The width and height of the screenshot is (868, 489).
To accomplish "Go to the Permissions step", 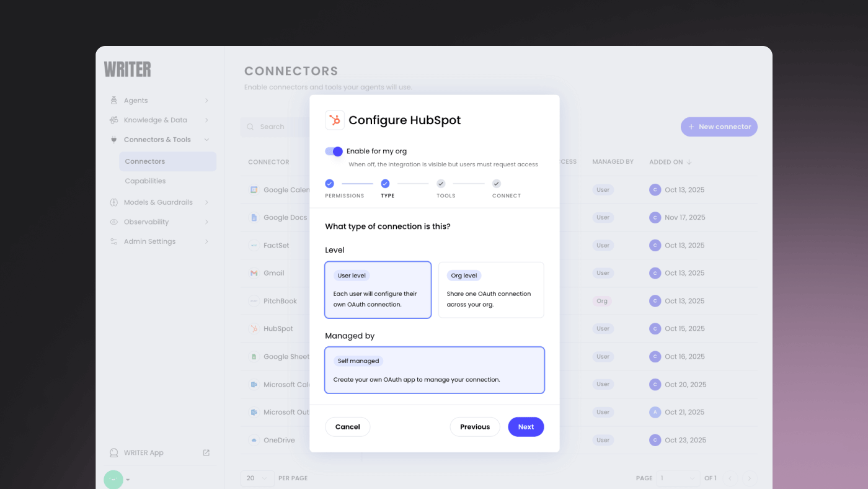I will click(330, 184).
